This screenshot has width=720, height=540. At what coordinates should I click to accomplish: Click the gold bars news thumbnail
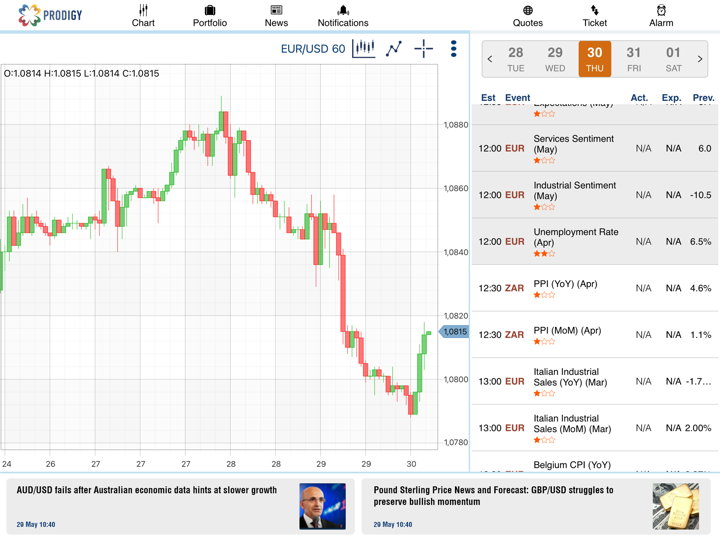pos(676,506)
